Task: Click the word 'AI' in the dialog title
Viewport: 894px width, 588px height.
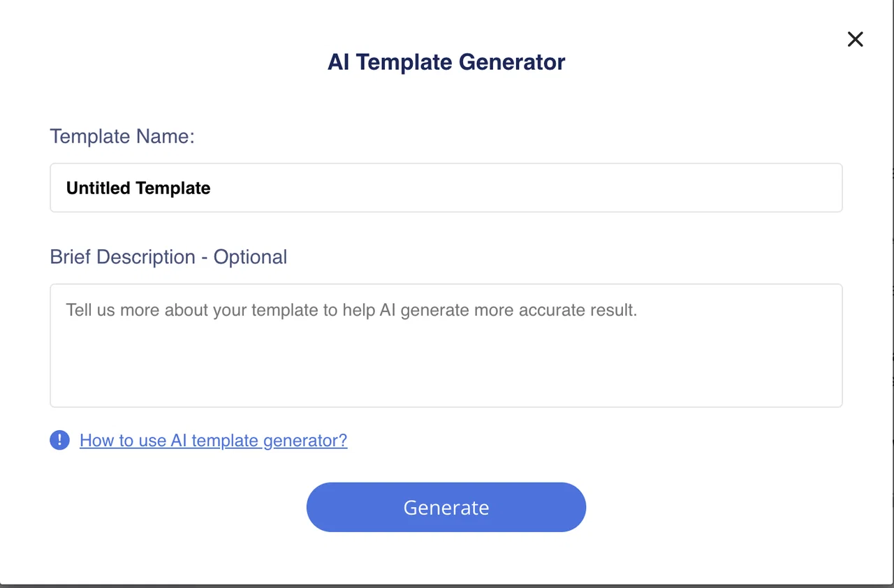Action: 339,62
